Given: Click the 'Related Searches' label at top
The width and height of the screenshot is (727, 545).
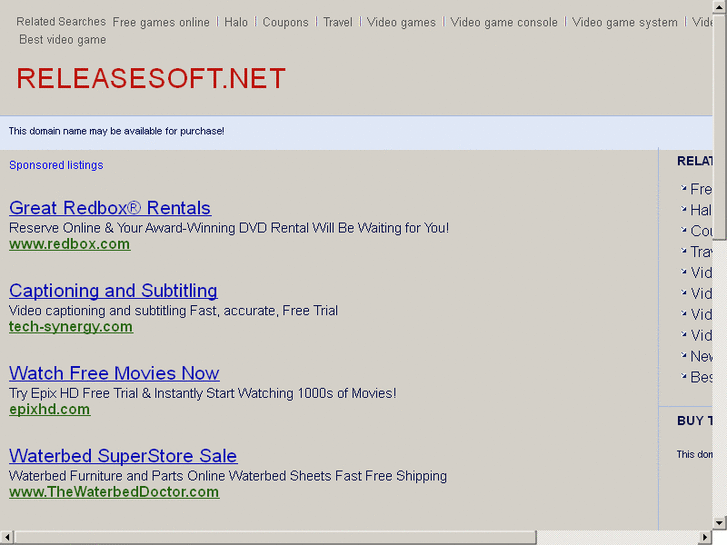Looking at the screenshot, I should (61, 22).
